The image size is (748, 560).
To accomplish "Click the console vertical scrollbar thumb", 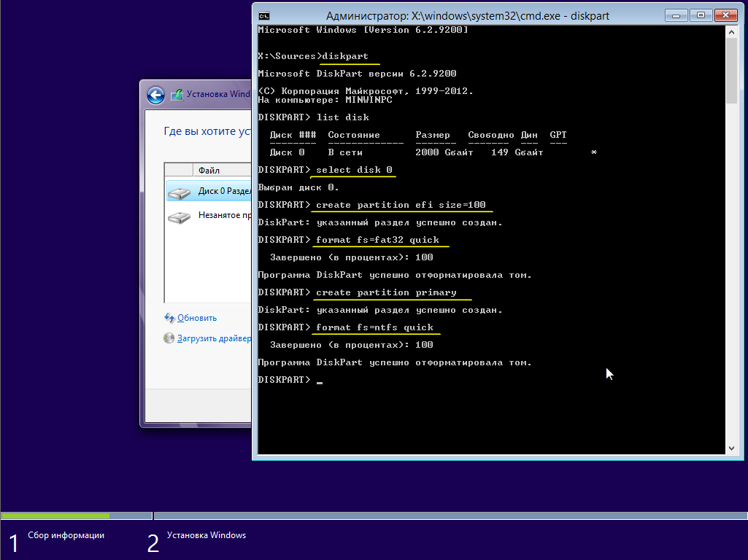I will (731, 71).
